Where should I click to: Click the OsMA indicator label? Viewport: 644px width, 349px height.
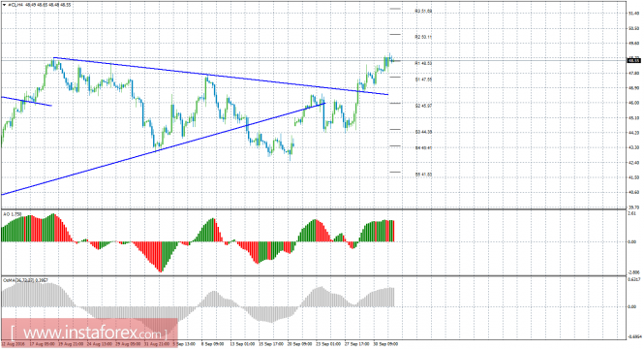(x=25, y=280)
